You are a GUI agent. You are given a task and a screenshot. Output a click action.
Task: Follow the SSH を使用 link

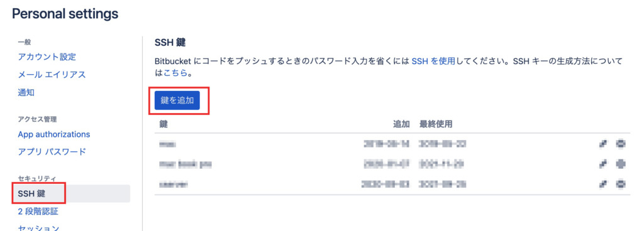(433, 62)
